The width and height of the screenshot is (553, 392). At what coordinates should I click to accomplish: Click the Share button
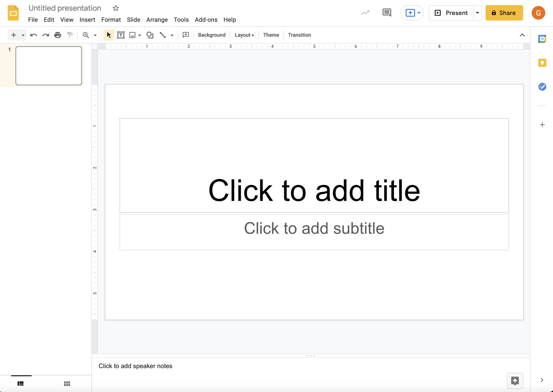[x=504, y=13]
